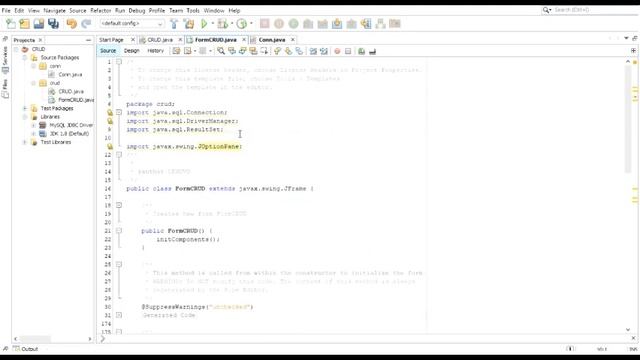This screenshot has width=640, height=360.
Task: Collapse the CRUD project node
Action: (x=16, y=49)
